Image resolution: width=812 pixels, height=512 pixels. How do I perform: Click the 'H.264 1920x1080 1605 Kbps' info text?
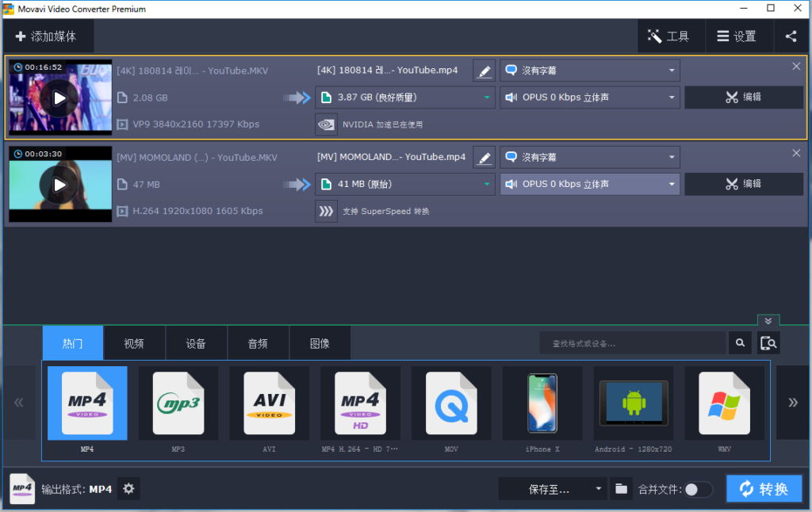pyautogui.click(x=197, y=211)
